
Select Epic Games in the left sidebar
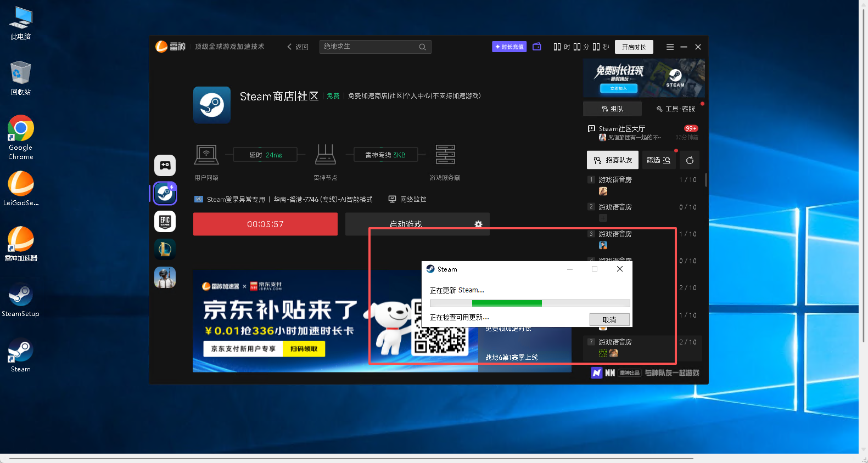click(x=165, y=221)
